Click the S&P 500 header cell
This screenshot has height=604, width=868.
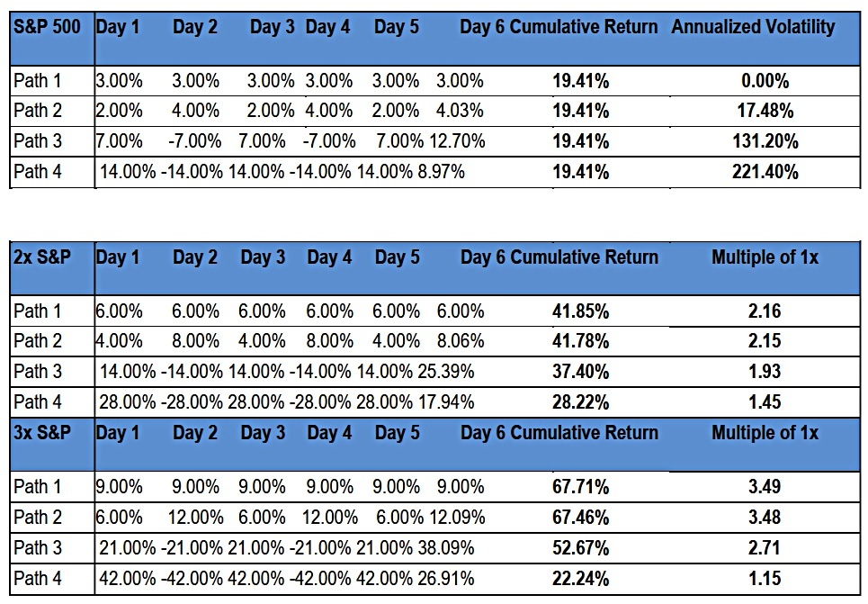47,27
